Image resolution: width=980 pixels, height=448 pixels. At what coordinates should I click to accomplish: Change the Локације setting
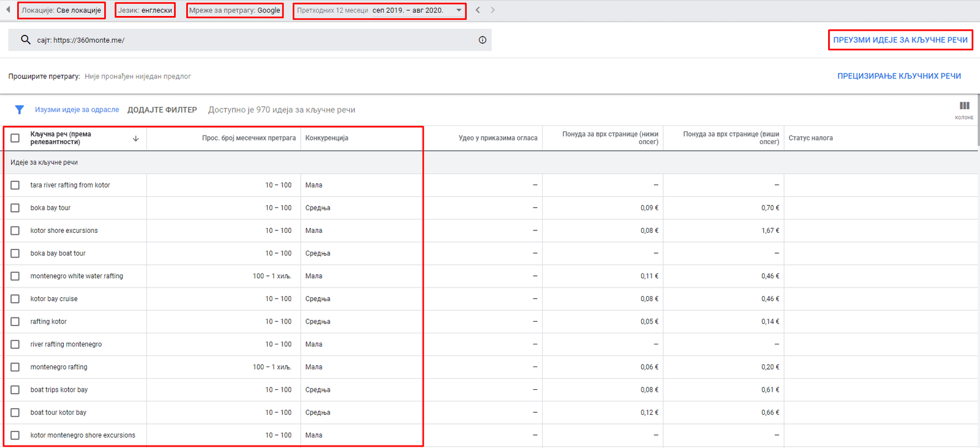click(61, 10)
